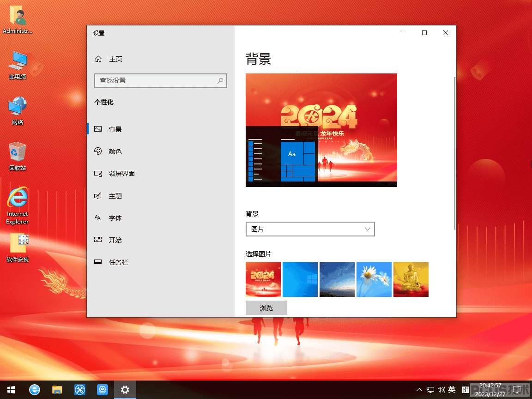This screenshot has height=399, width=532.
Task: Close the 设置 window
Action: pyautogui.click(x=446, y=33)
